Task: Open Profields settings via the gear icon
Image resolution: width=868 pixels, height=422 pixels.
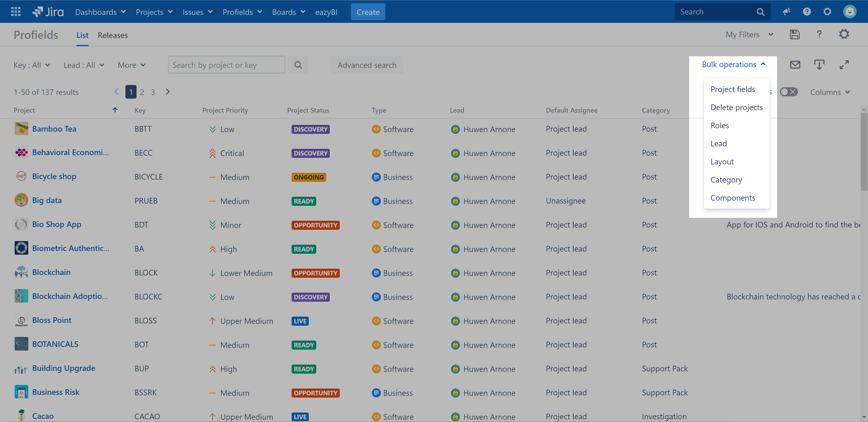Action: click(x=844, y=34)
